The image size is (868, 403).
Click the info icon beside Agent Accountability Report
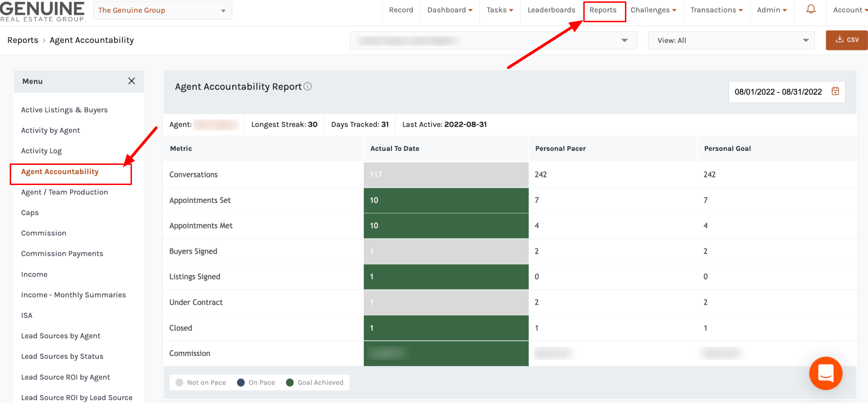(x=308, y=86)
